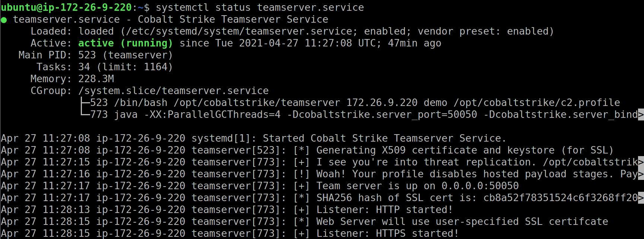This screenshot has width=644, height=239.
Task: Click "[+]" marker before "Listener: HTTP started!"
Action: click(x=301, y=210)
